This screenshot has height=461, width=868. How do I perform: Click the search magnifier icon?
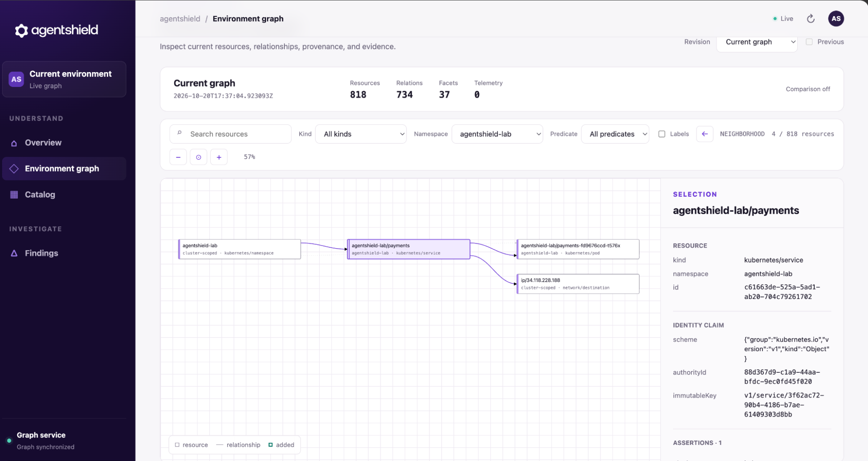(x=179, y=133)
